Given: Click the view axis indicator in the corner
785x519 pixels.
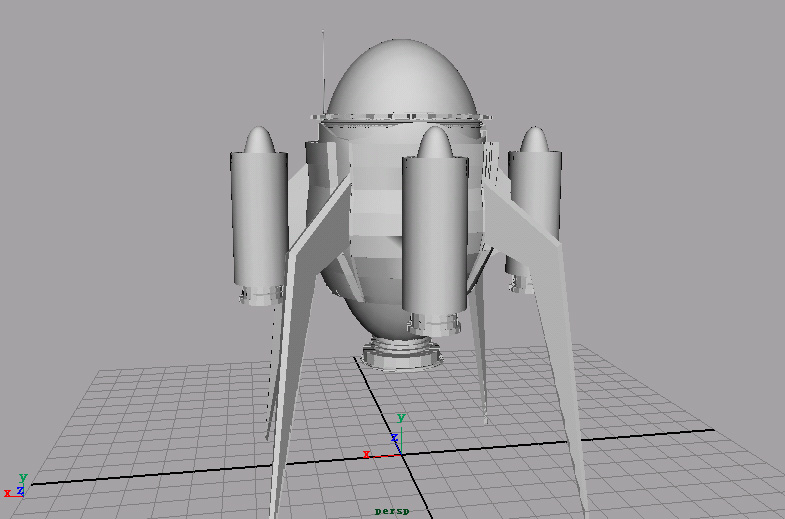Looking at the screenshot, I should 16,485.
